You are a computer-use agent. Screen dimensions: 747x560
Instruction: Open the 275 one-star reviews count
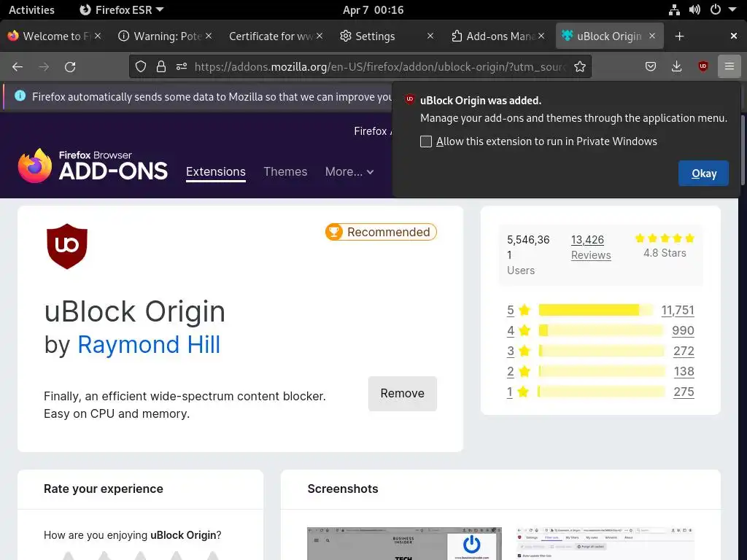[684, 392]
